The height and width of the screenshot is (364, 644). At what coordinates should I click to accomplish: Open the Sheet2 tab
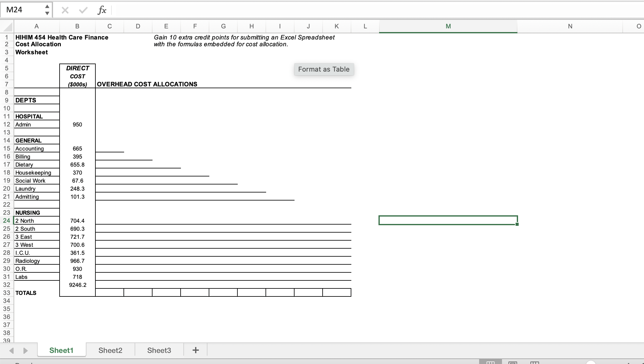pyautogui.click(x=110, y=350)
